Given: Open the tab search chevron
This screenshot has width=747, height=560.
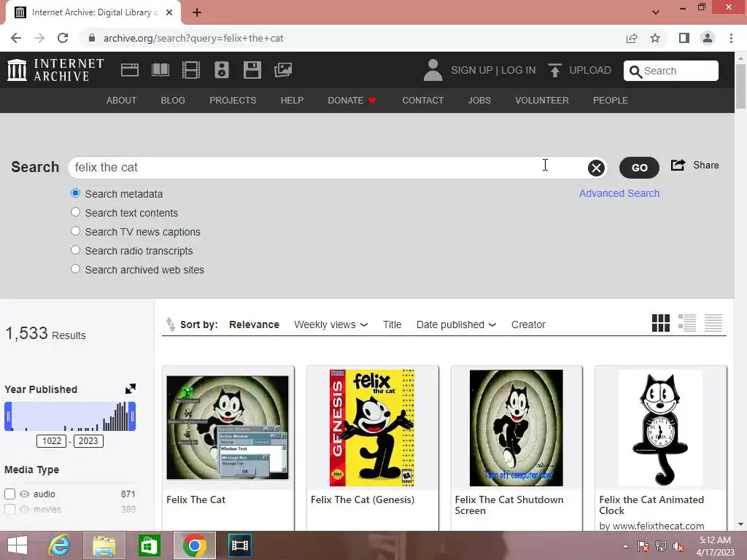Looking at the screenshot, I should coord(656,12).
